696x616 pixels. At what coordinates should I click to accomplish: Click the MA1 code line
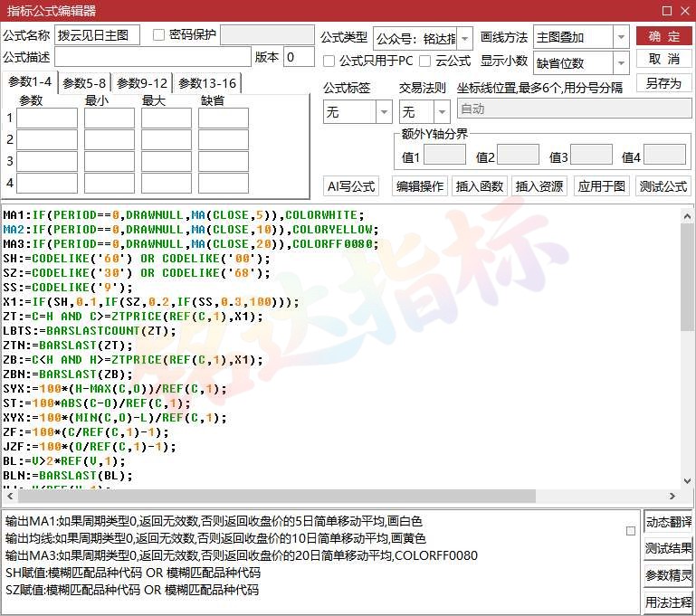click(184, 215)
